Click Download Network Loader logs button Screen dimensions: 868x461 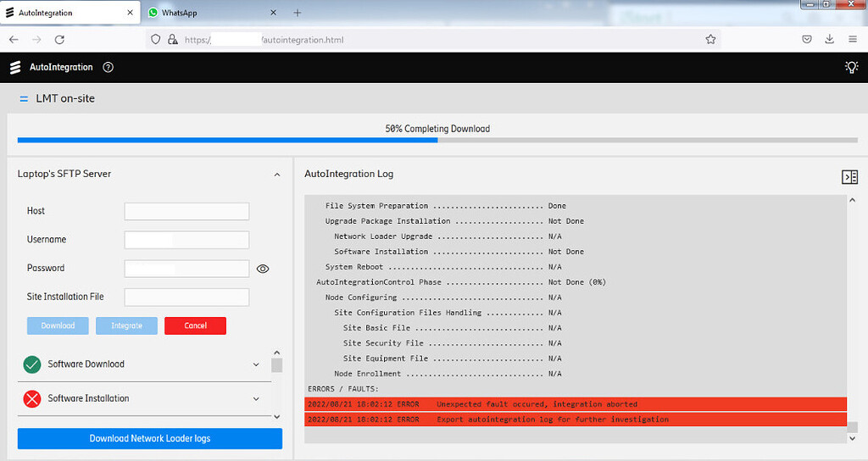pos(149,438)
